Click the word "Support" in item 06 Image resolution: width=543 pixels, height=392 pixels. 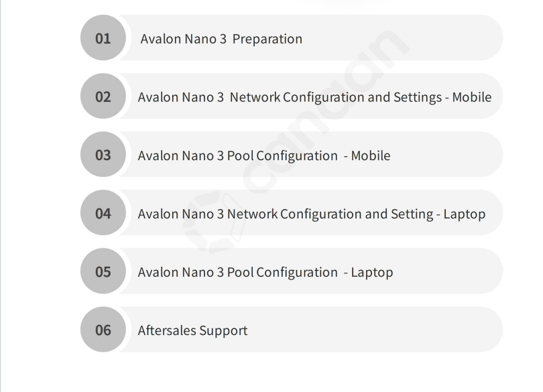223,330
